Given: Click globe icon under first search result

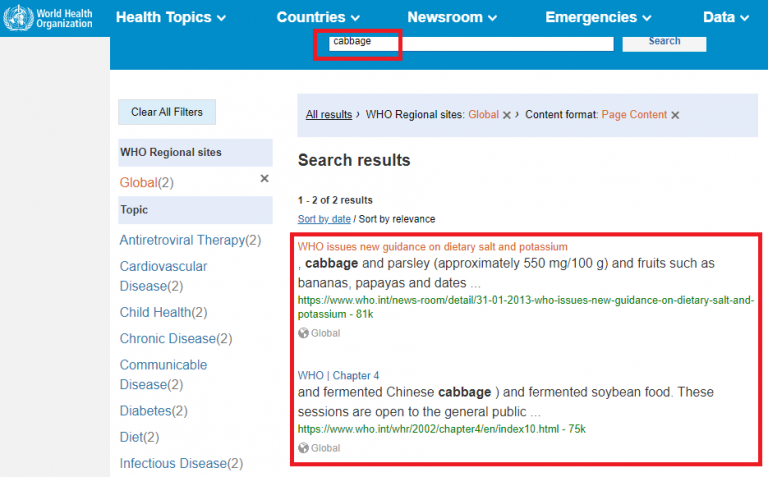Looking at the screenshot, I should (x=303, y=333).
